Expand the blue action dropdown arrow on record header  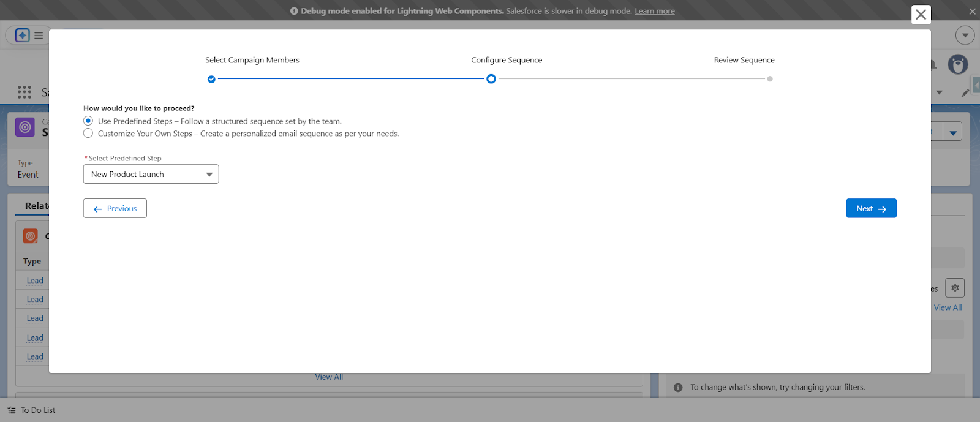point(953,132)
